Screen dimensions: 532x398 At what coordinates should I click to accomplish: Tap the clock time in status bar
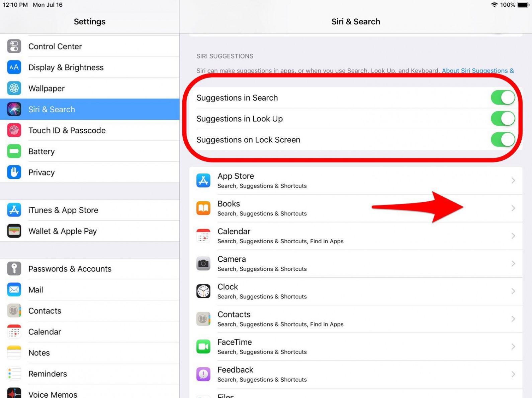click(x=15, y=5)
